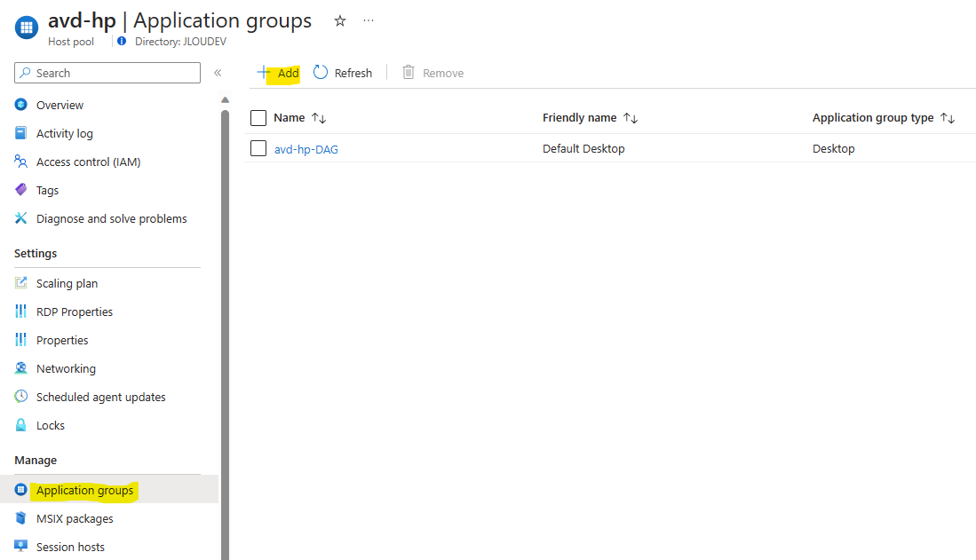Click the Activity log icon

point(21,133)
